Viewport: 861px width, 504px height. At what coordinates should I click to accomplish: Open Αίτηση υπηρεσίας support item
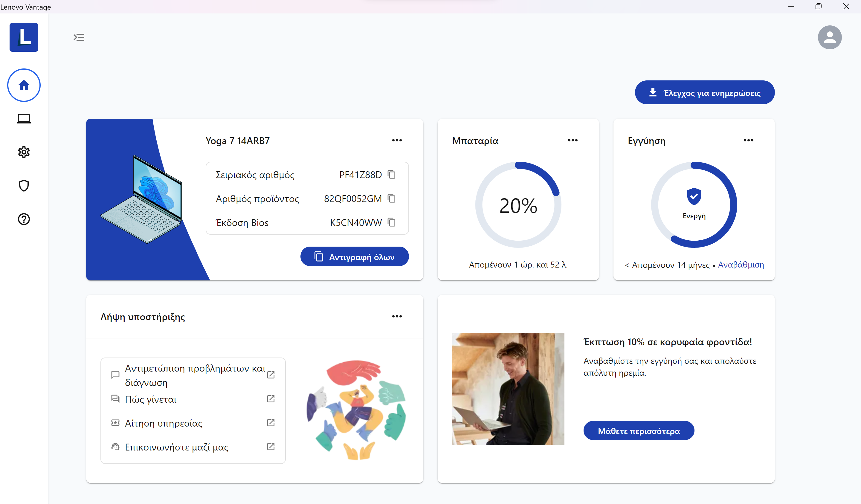pyautogui.click(x=164, y=423)
